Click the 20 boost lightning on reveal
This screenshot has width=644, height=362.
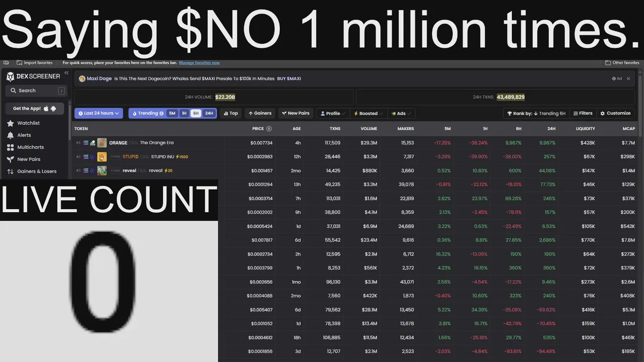(x=168, y=171)
